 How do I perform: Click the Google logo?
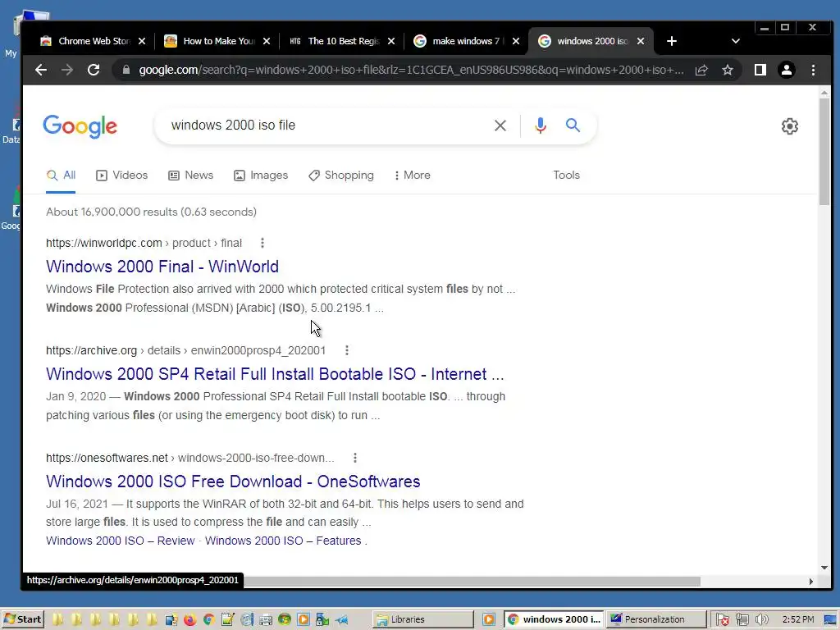tap(80, 126)
